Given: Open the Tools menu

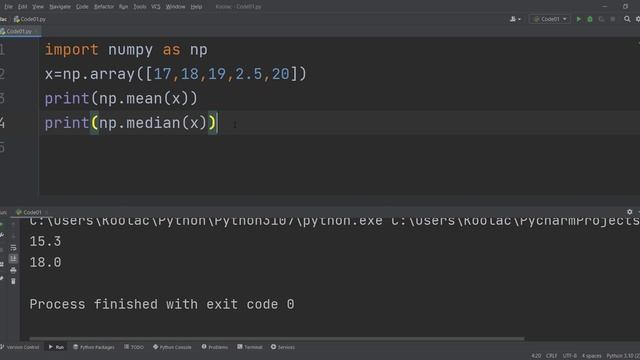Looking at the screenshot, I should [140, 7].
